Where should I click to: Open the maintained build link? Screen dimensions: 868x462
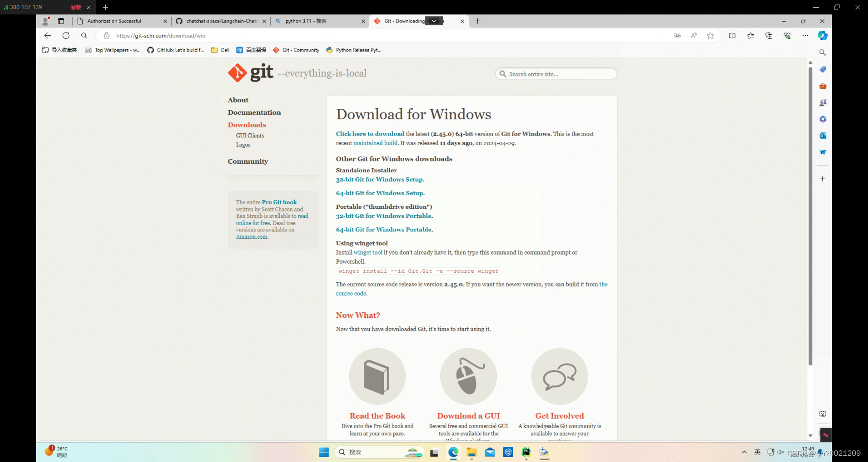[x=375, y=143]
